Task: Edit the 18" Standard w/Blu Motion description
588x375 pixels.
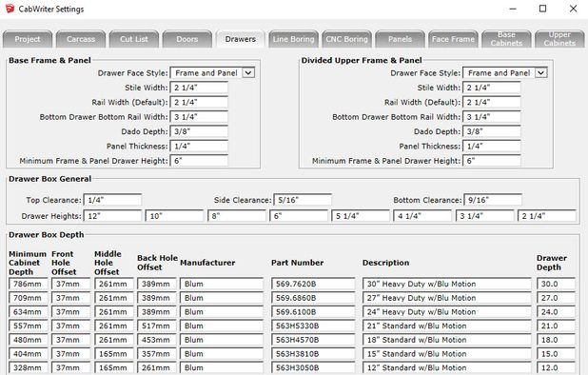Action: [447, 340]
